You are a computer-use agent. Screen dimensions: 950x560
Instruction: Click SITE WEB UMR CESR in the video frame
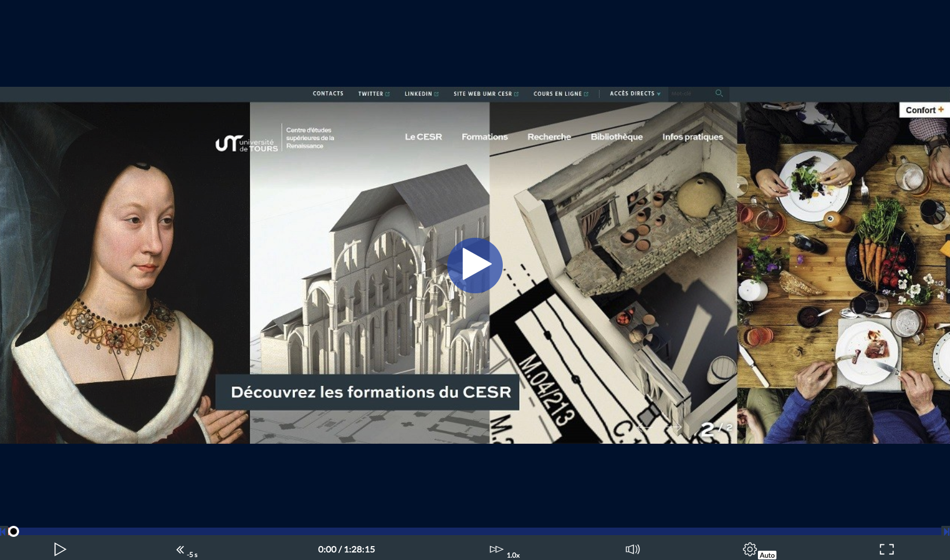(x=486, y=94)
